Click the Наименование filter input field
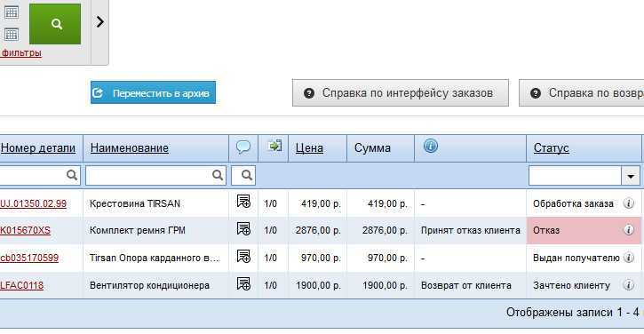The height and width of the screenshot is (334, 644). pyautogui.click(x=155, y=175)
